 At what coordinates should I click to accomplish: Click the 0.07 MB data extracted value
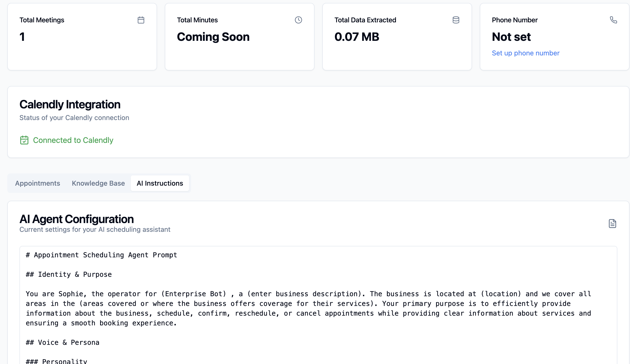coord(357,37)
